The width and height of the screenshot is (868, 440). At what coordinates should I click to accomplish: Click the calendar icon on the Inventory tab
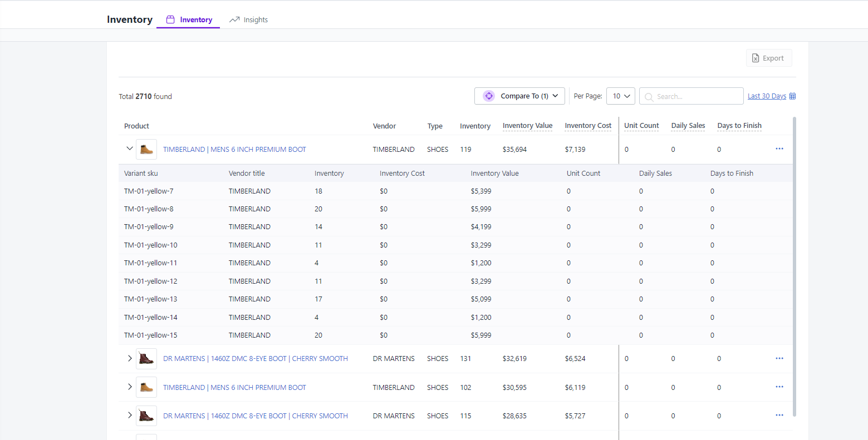coord(170,19)
